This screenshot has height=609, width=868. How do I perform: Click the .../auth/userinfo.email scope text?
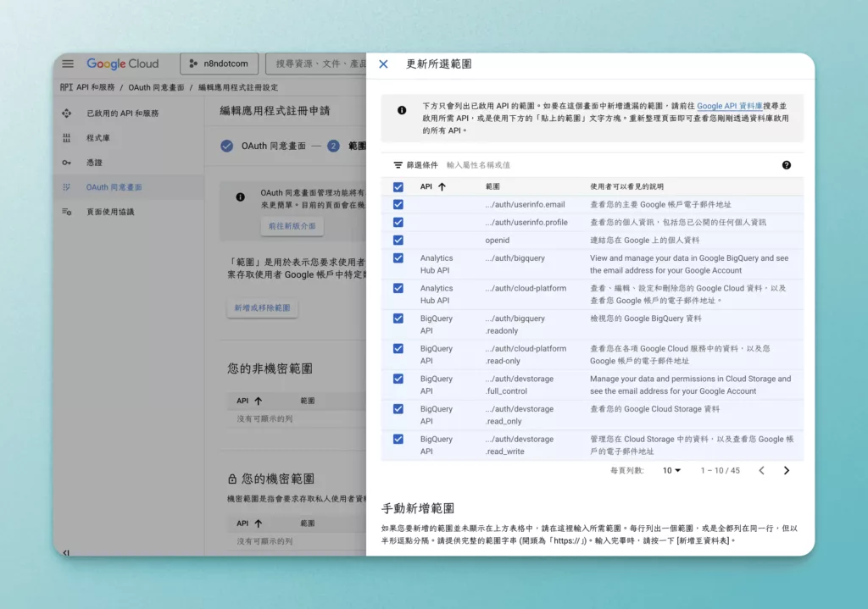tap(525, 205)
